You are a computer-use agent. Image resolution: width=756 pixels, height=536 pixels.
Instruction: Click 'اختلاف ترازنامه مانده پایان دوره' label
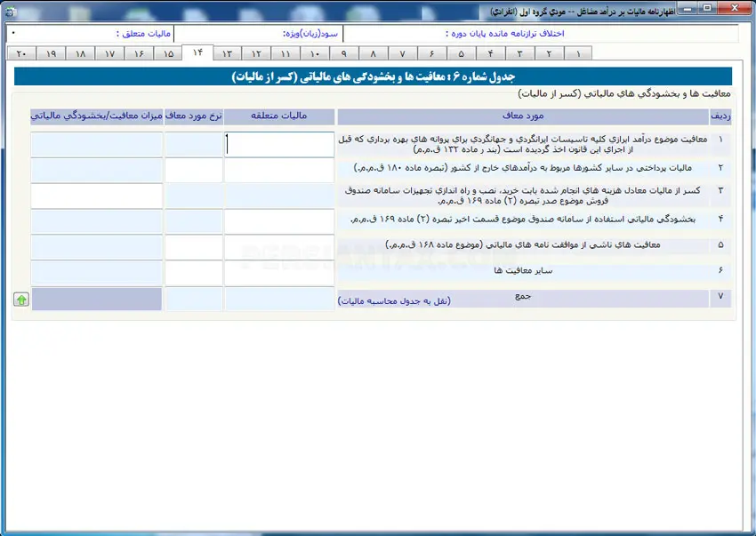tap(505, 34)
